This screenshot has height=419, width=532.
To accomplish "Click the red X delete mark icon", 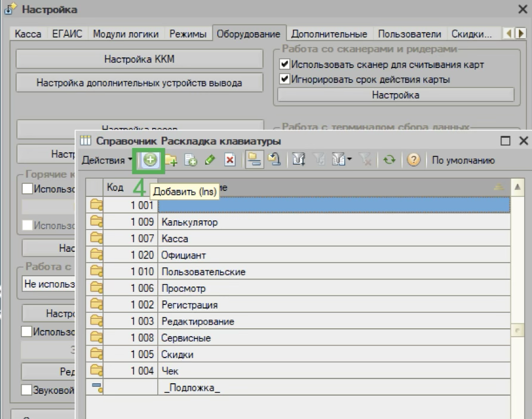I will click(x=230, y=160).
